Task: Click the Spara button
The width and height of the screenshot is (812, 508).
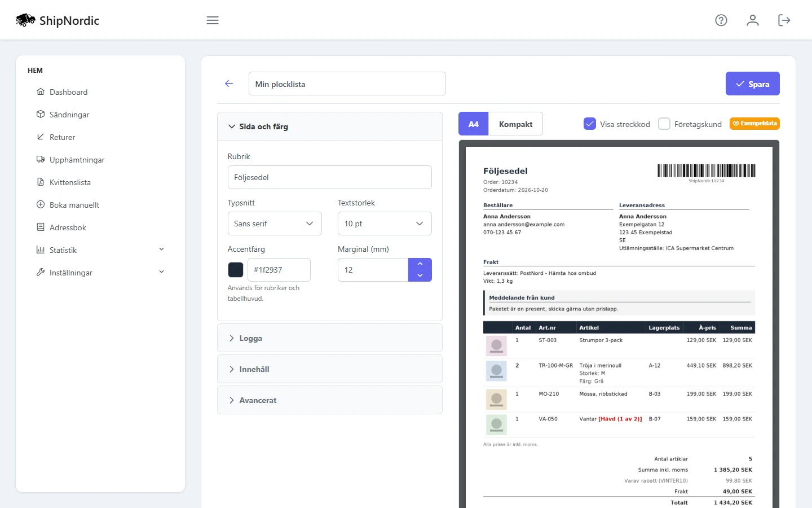Action: click(x=753, y=84)
